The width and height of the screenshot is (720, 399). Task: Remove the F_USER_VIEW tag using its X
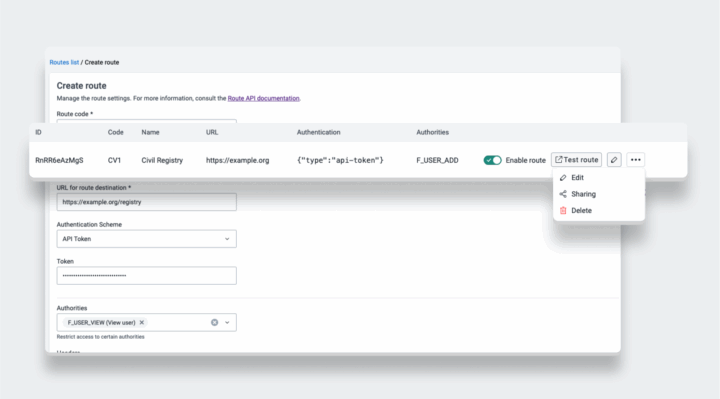[142, 322]
